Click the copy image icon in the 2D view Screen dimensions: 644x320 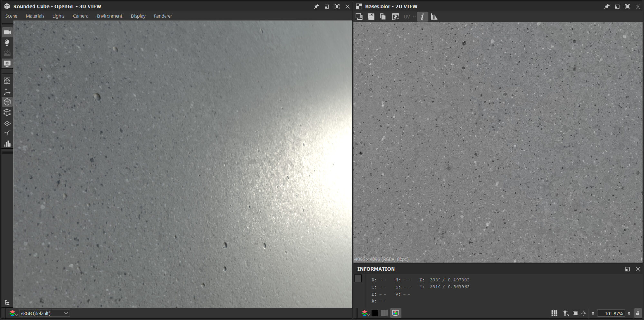point(383,16)
